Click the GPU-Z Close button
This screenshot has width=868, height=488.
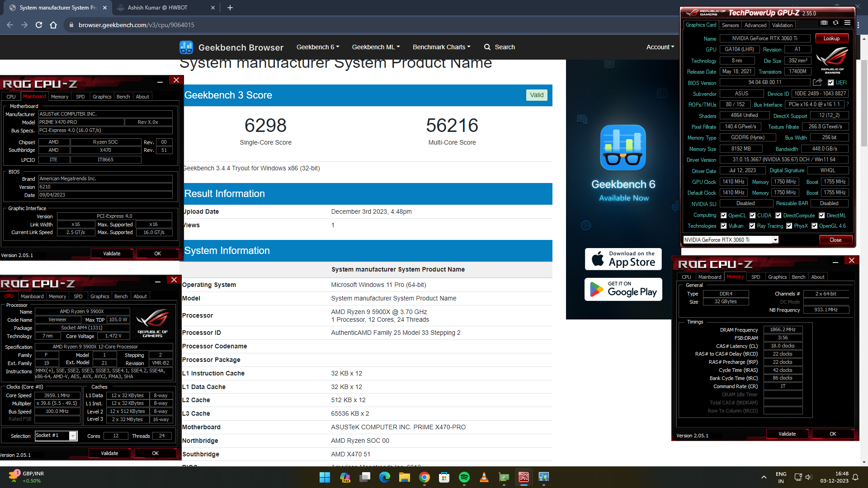(835, 240)
